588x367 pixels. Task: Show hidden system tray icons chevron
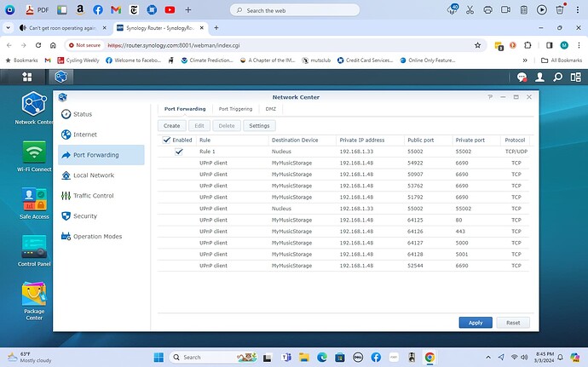(x=488, y=358)
